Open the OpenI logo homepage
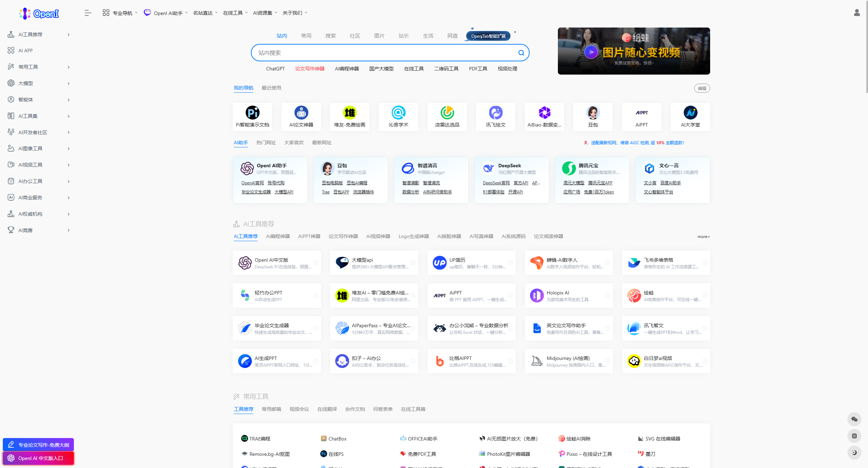The width and height of the screenshot is (868, 468). click(x=39, y=13)
